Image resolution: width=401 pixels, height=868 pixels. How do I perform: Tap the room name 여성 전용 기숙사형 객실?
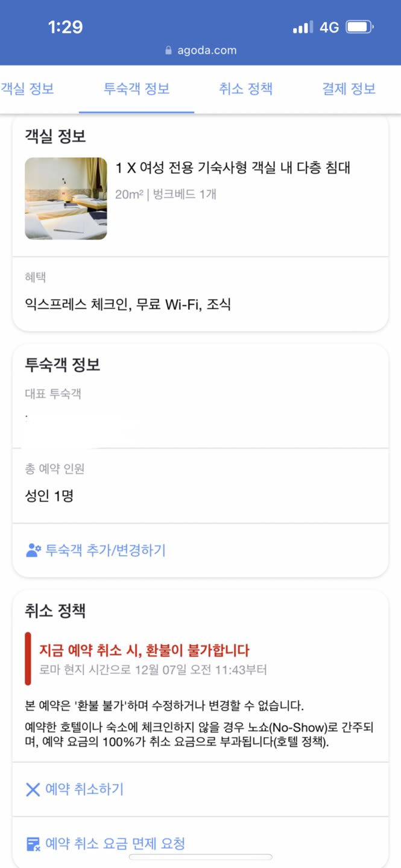point(233,168)
